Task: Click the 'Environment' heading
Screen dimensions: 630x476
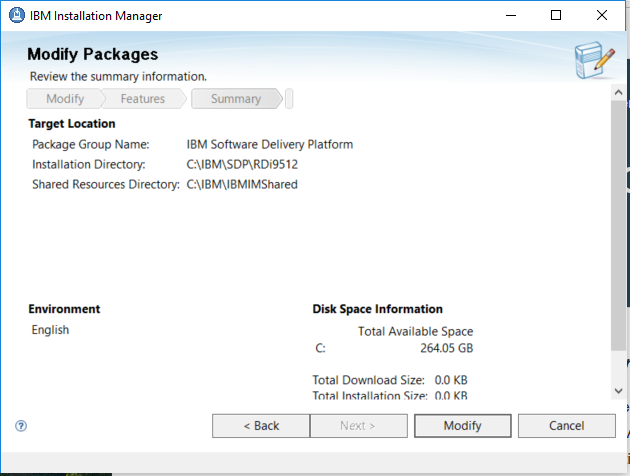Action: [64, 309]
